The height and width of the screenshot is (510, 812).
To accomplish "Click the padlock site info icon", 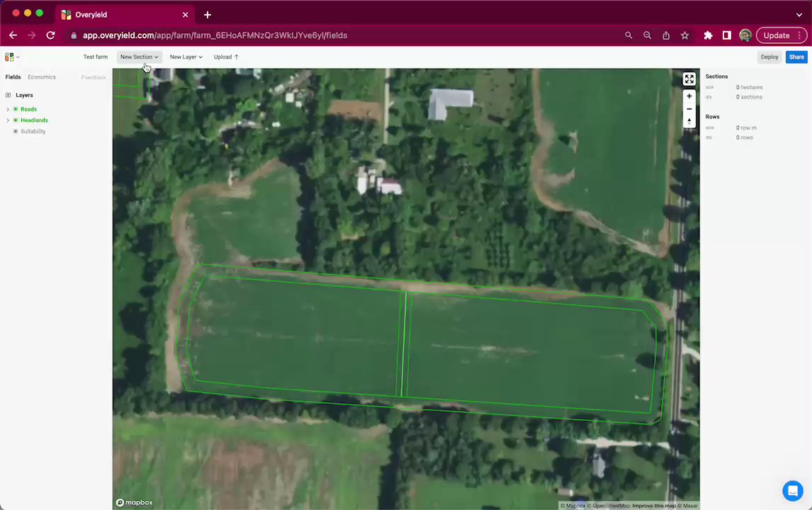I will click(x=74, y=35).
